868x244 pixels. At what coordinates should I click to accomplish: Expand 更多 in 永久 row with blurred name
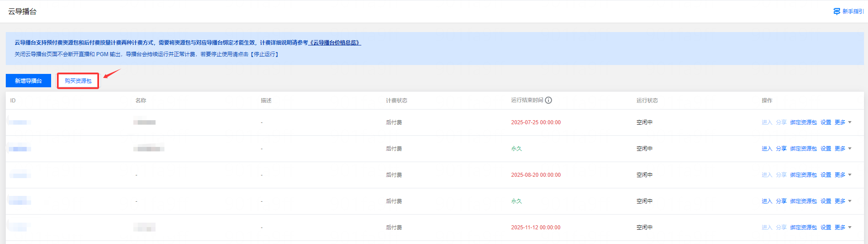pyautogui.click(x=843, y=149)
